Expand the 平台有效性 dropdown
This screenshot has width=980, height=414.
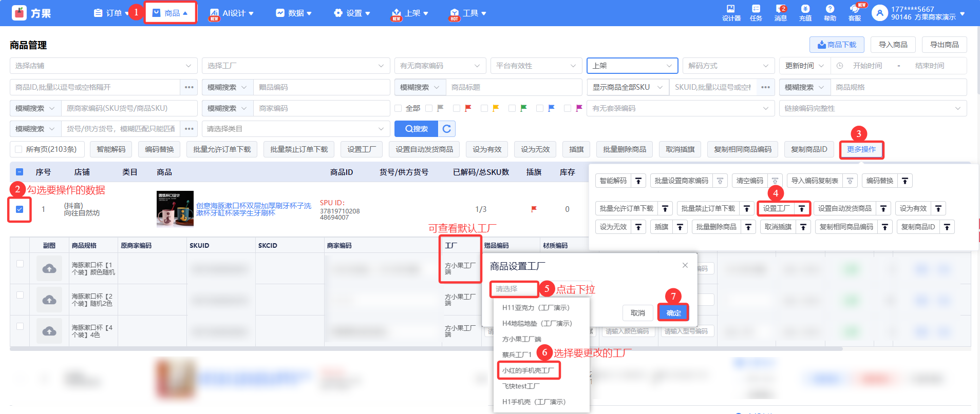click(536, 66)
